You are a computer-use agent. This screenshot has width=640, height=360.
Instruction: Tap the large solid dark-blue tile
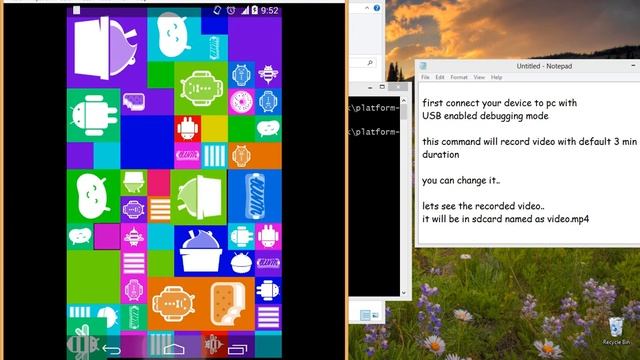(147, 142)
